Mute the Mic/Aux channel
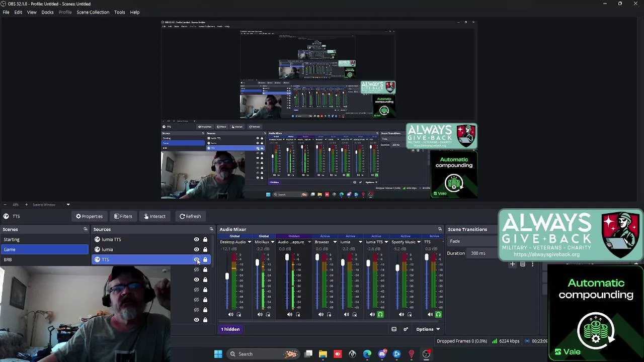 [x=260, y=315]
